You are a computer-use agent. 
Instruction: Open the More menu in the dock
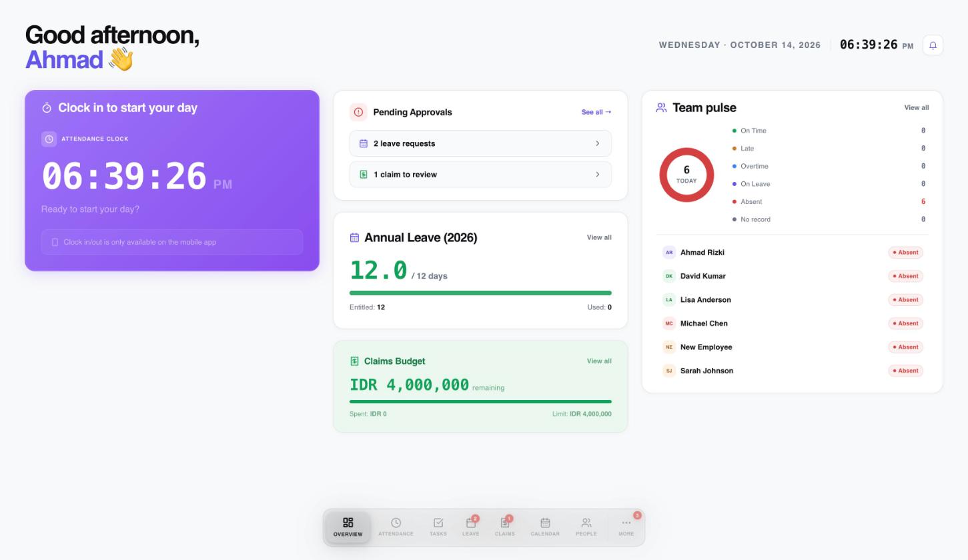click(x=626, y=527)
